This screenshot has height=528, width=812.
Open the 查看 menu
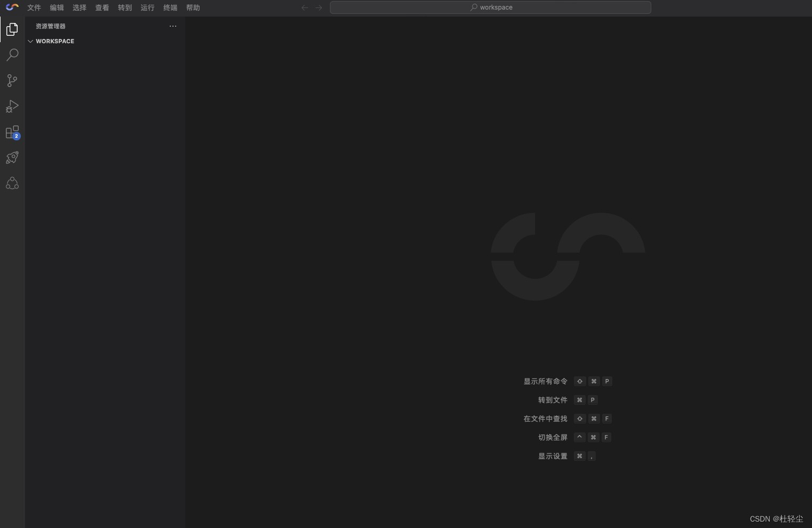pyautogui.click(x=102, y=7)
